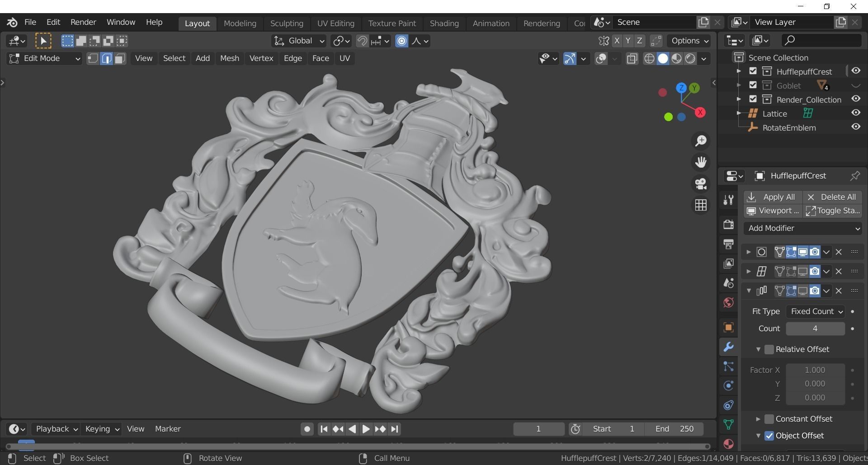This screenshot has width=868, height=465.
Task: Disable Object Offset checkbox
Action: pyautogui.click(x=769, y=436)
